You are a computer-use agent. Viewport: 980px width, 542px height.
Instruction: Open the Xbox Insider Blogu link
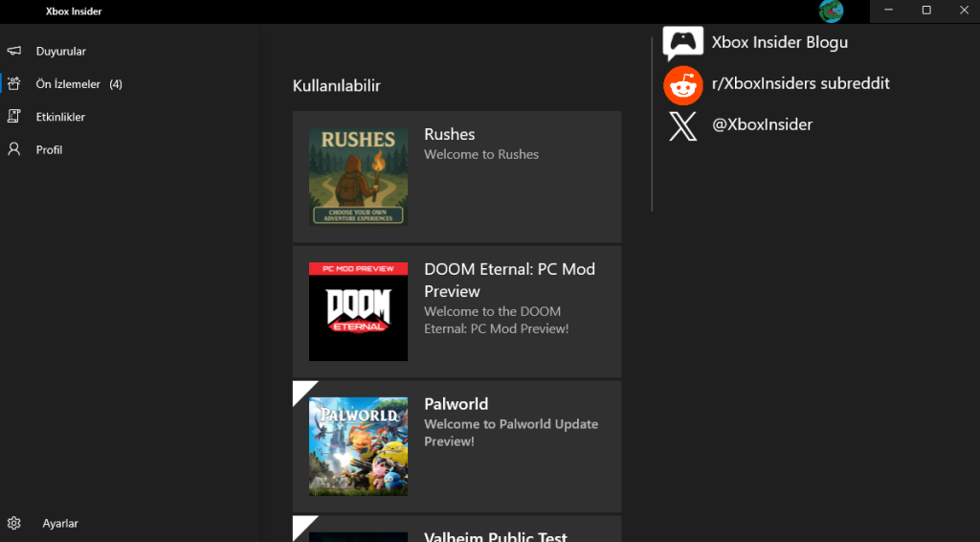(x=779, y=42)
